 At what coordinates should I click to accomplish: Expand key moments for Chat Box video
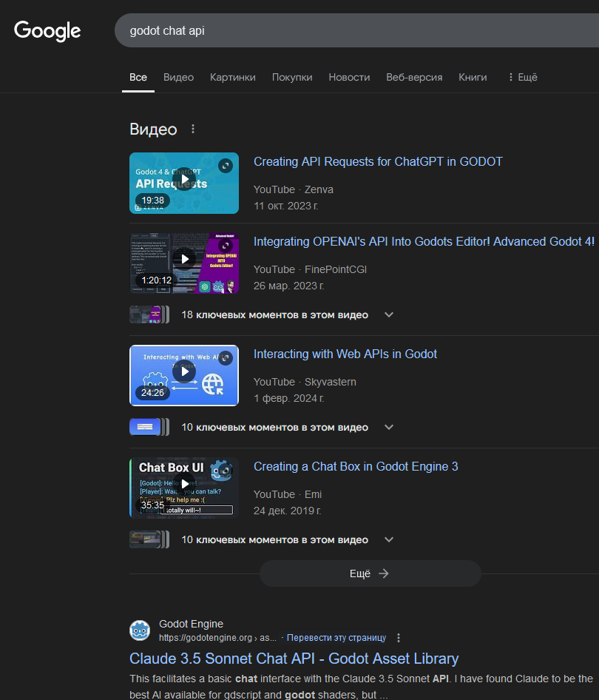(x=389, y=539)
